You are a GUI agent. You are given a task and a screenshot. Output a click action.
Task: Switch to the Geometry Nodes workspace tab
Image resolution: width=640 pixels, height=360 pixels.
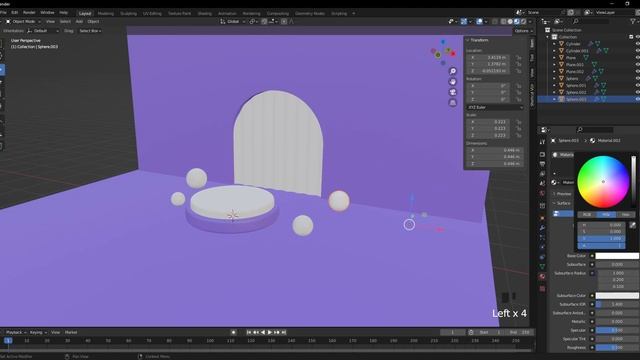(310, 13)
